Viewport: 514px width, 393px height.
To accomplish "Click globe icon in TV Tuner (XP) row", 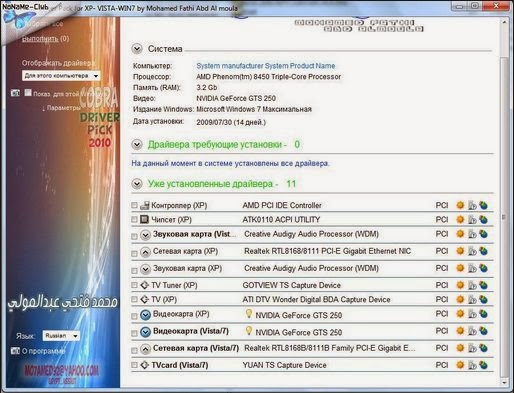I will click(x=483, y=285).
